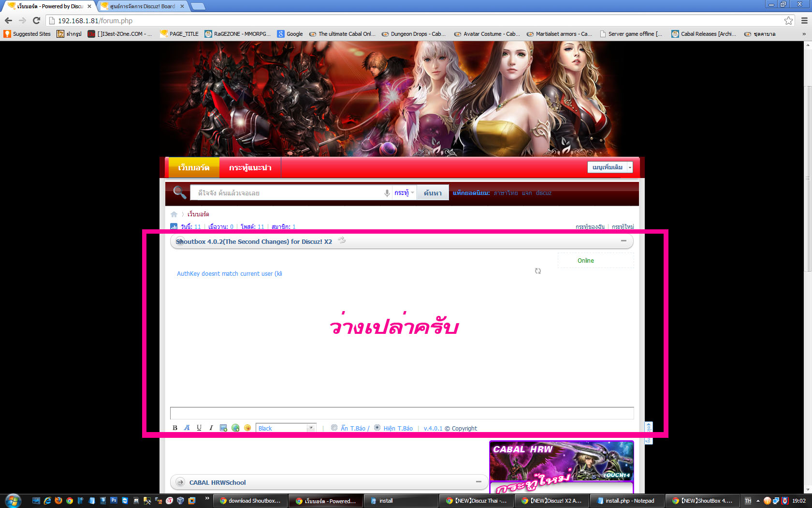Open the search type dropdown กระทู้
812x508 pixels.
point(404,193)
